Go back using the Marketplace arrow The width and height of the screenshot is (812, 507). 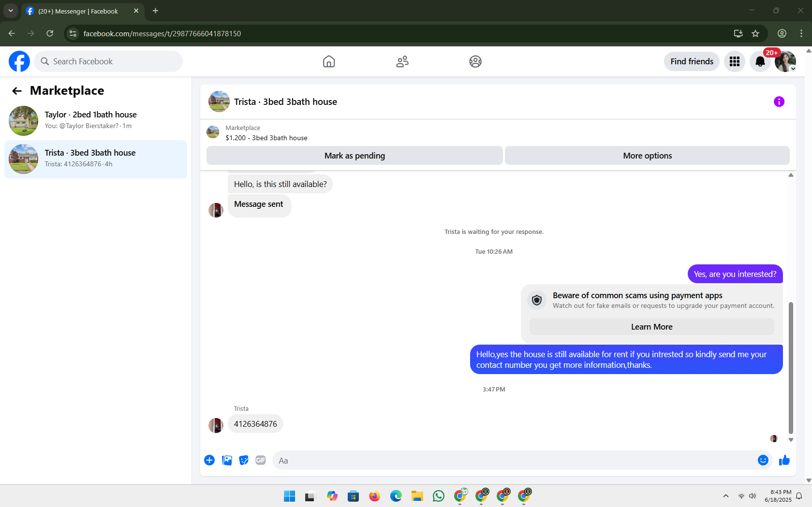(x=17, y=91)
